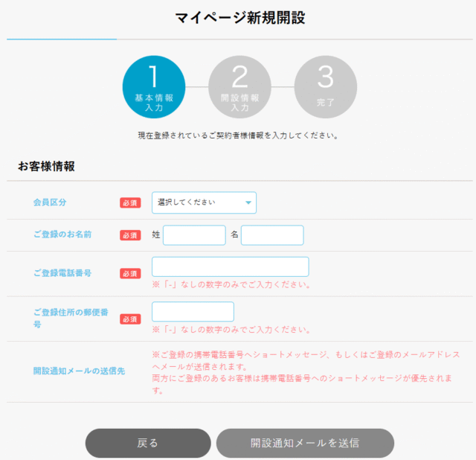Click the 戻る button
The width and height of the screenshot is (476, 460).
click(148, 443)
